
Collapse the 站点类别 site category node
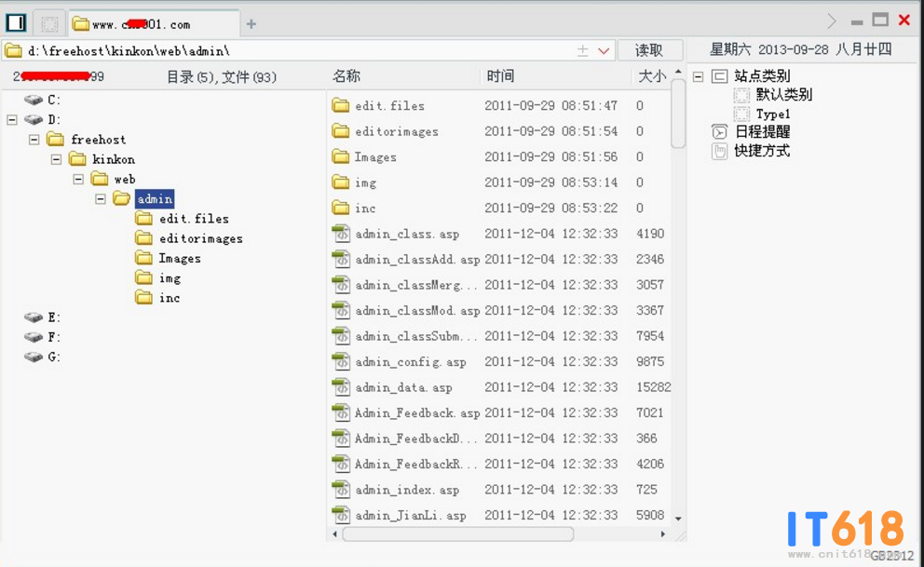698,76
